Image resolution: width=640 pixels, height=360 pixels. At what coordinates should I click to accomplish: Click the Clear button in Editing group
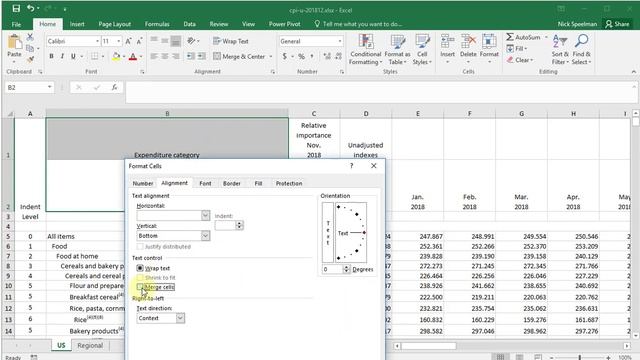coord(520,60)
